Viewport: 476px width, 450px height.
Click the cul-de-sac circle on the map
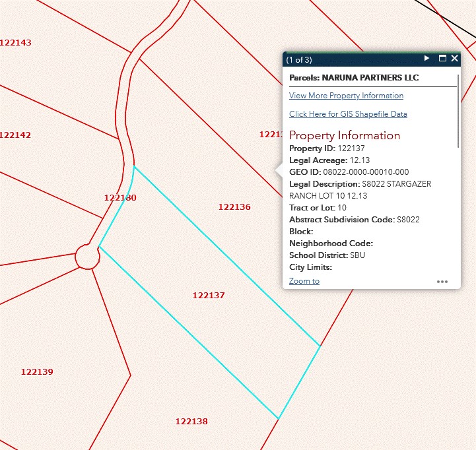pos(87,256)
